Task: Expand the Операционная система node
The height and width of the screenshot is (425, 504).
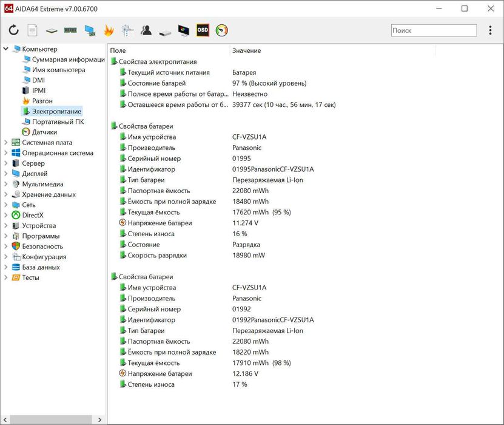Action: pos(6,153)
